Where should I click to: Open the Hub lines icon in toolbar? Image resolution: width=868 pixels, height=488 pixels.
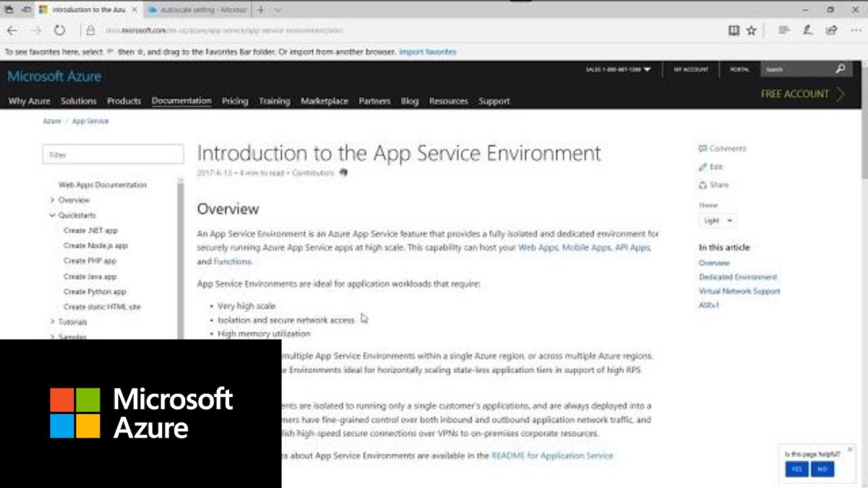(783, 30)
